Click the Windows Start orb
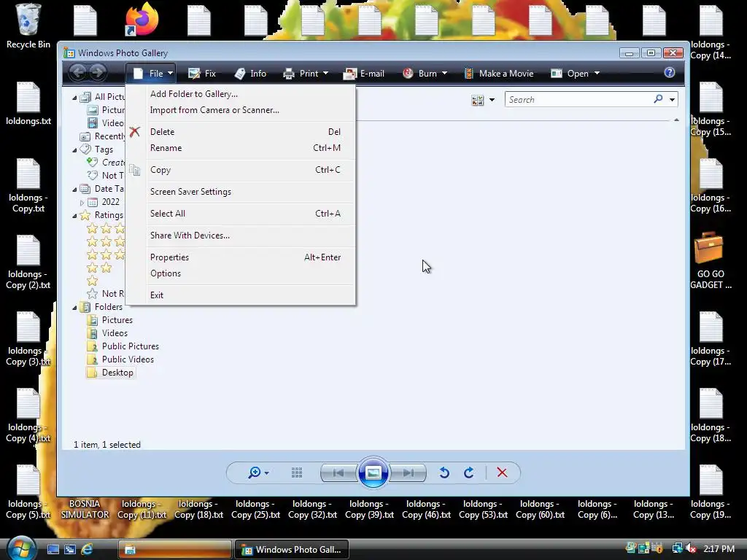Image resolution: width=747 pixels, height=560 pixels. (20, 548)
